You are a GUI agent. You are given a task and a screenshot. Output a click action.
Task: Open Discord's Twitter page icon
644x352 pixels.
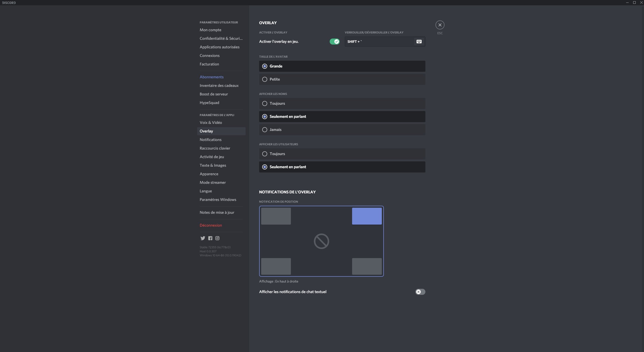(x=203, y=238)
